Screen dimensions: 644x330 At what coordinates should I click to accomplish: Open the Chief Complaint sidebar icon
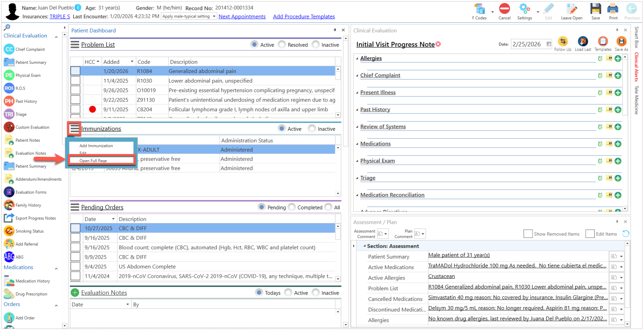[x=9, y=49]
